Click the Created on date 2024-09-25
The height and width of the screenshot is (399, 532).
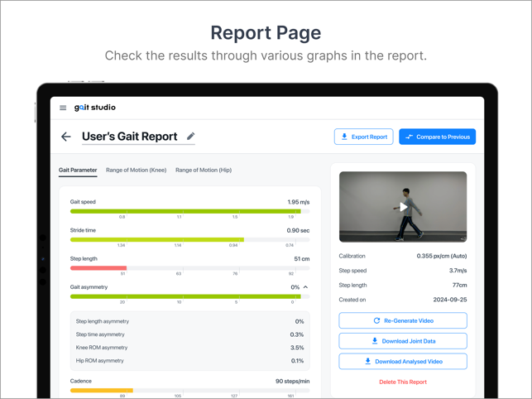(450, 300)
